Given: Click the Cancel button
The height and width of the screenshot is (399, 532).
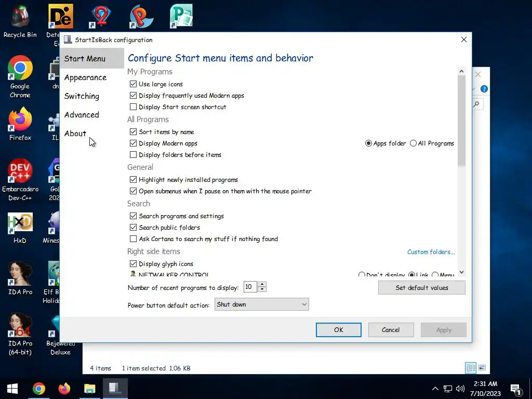Looking at the screenshot, I should click(x=391, y=330).
